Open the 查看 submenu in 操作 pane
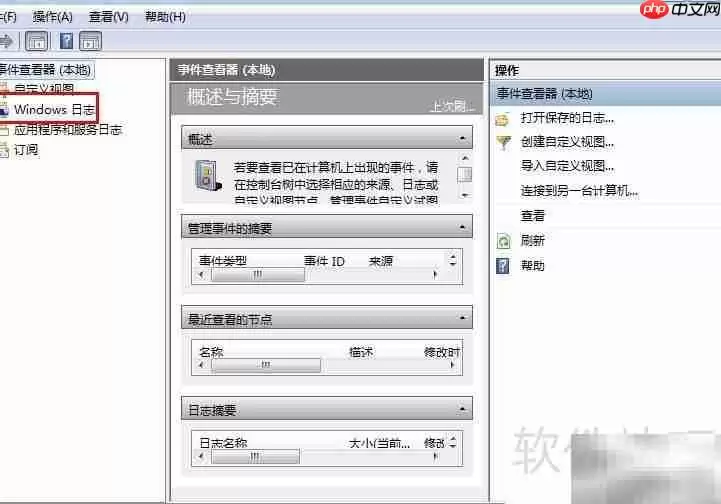The width and height of the screenshot is (721, 504). tap(532, 216)
